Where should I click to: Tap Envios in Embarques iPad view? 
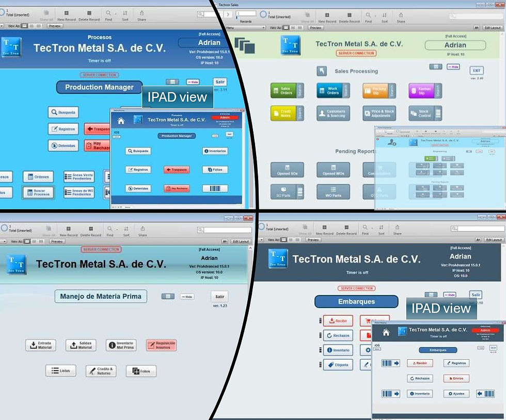coord(456,378)
